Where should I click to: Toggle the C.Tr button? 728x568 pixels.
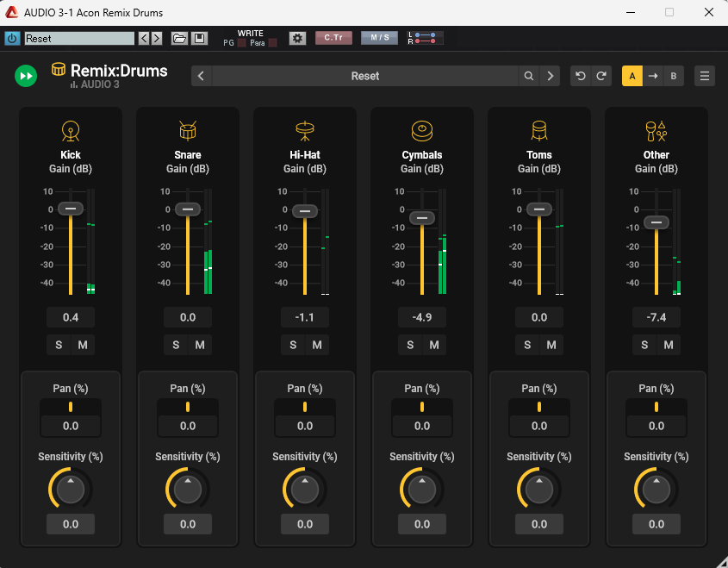(333, 38)
